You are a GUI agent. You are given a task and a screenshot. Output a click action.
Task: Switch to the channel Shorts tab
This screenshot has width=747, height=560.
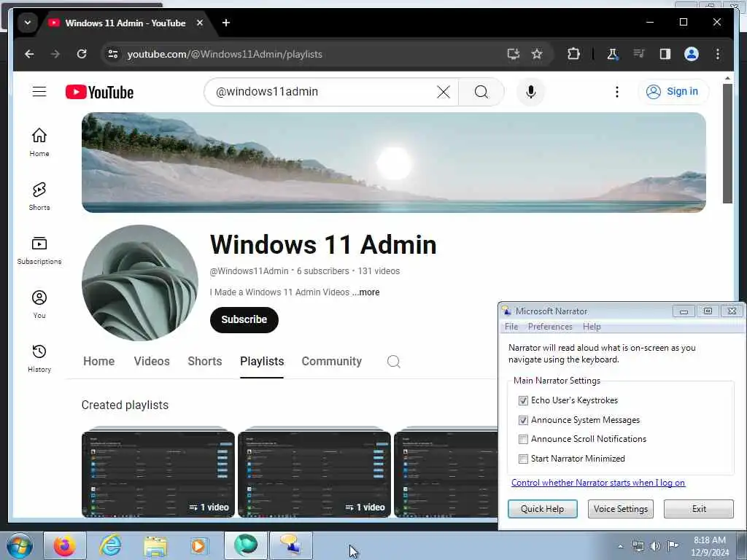pos(205,362)
